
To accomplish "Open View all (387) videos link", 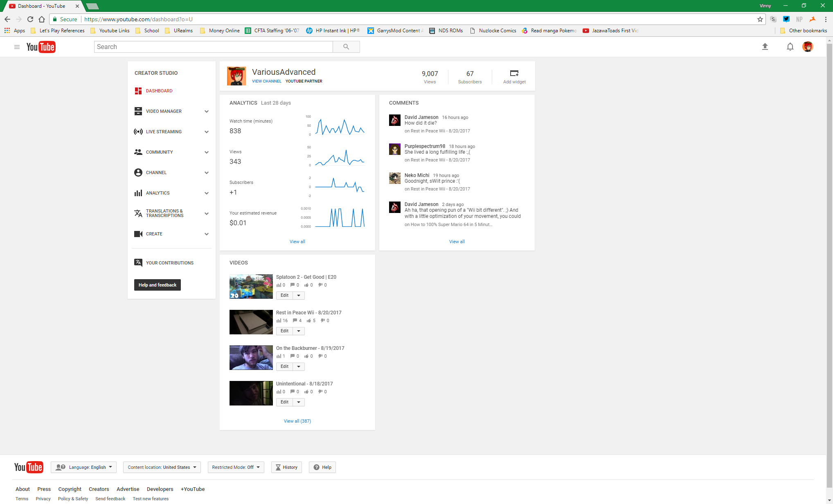I will click(297, 421).
